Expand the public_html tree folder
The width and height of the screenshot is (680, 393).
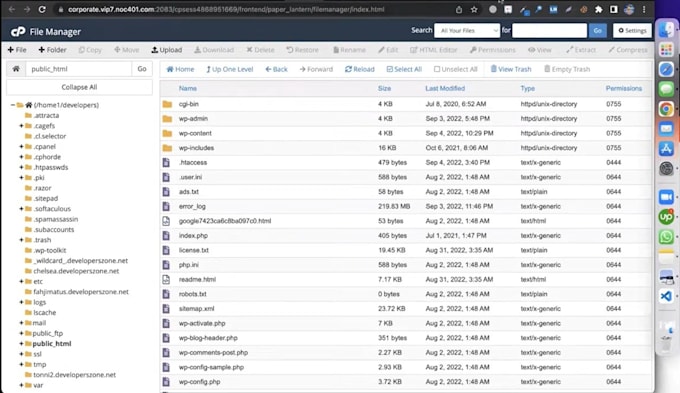[x=21, y=344]
